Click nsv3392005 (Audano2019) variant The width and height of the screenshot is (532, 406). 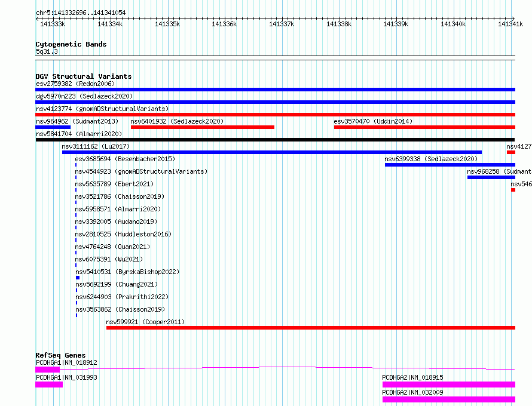point(116,222)
